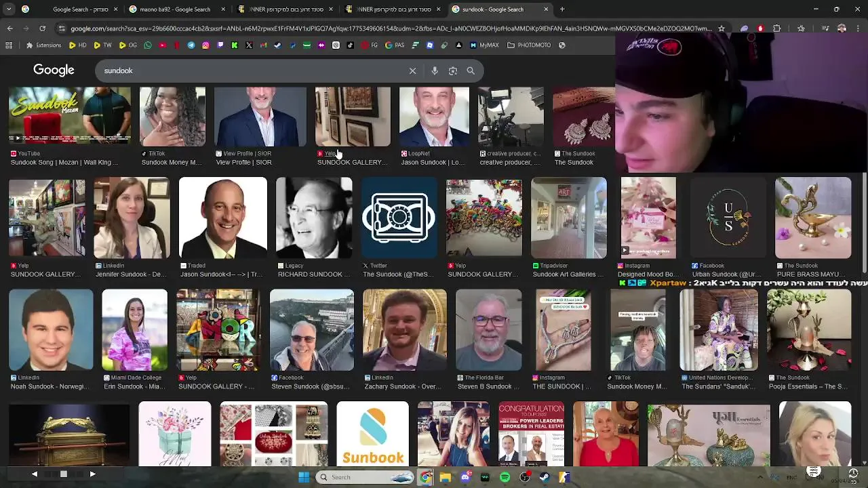Open the 'Noah Sundook - Norwegi...' LinkedIn image
This screenshot has height=488, width=868.
(51, 329)
